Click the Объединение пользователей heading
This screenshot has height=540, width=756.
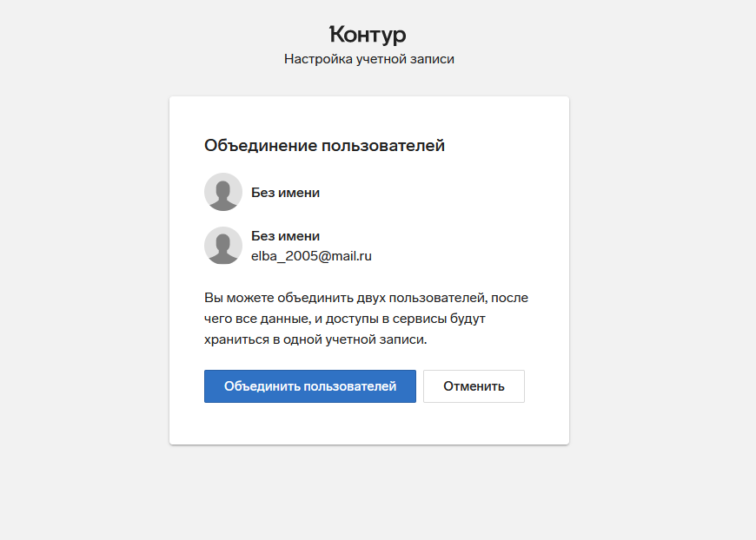click(x=324, y=146)
